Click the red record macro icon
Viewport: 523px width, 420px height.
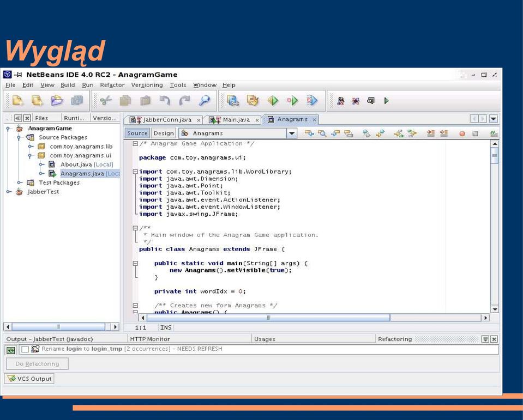[x=462, y=133]
